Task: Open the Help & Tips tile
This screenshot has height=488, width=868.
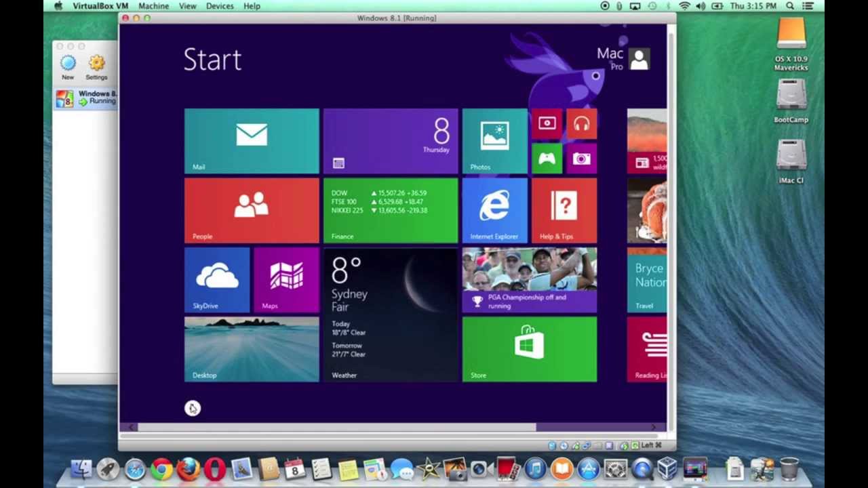Action: point(564,210)
